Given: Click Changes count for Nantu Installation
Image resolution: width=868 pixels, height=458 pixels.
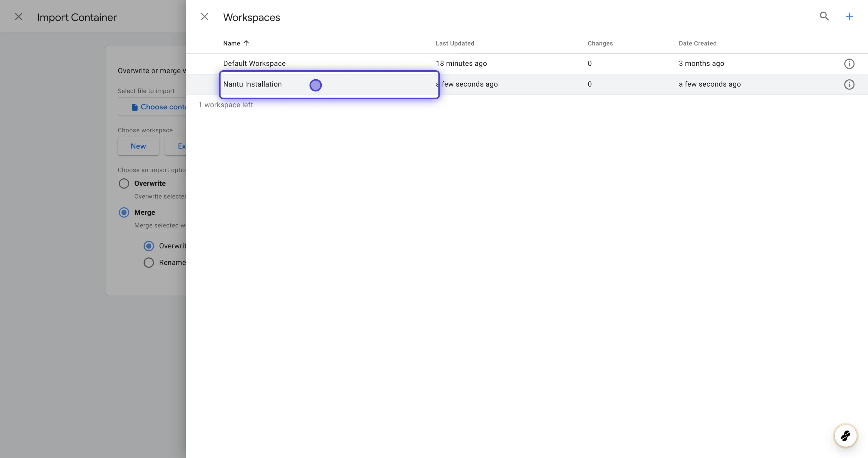Looking at the screenshot, I should [x=589, y=84].
